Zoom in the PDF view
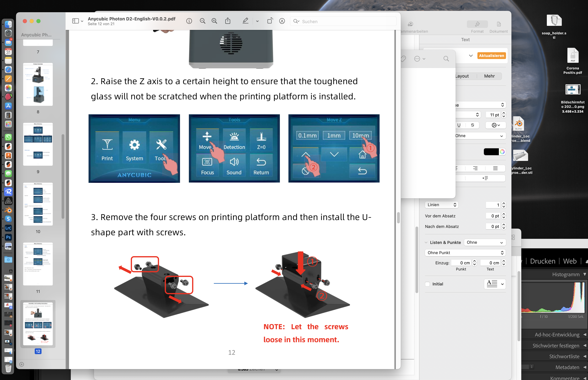 tap(214, 21)
